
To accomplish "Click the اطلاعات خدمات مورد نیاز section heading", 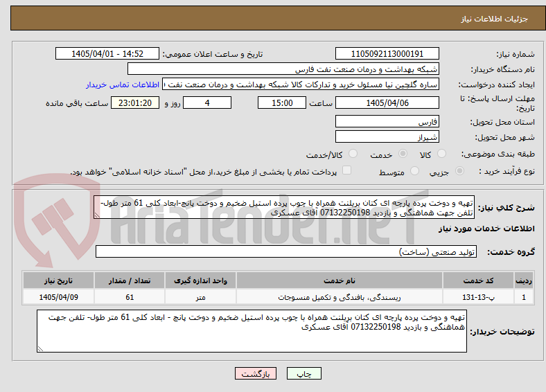I will (x=486, y=229).
